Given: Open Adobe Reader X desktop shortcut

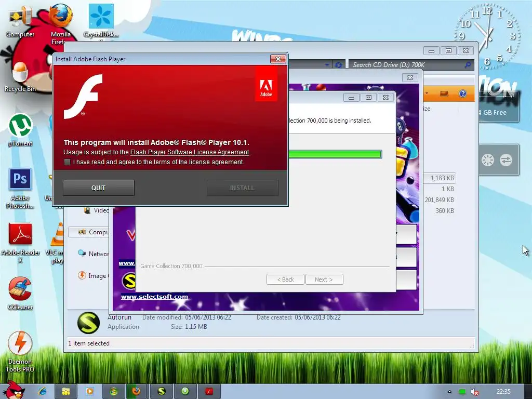Looking at the screenshot, I should click(20, 243).
